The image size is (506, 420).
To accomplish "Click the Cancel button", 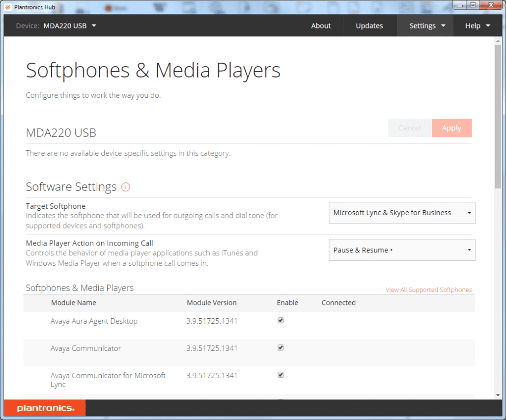I will click(410, 128).
